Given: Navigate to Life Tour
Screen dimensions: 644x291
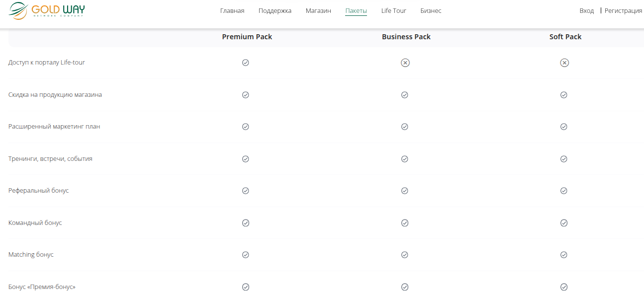Looking at the screenshot, I should coord(394,11).
